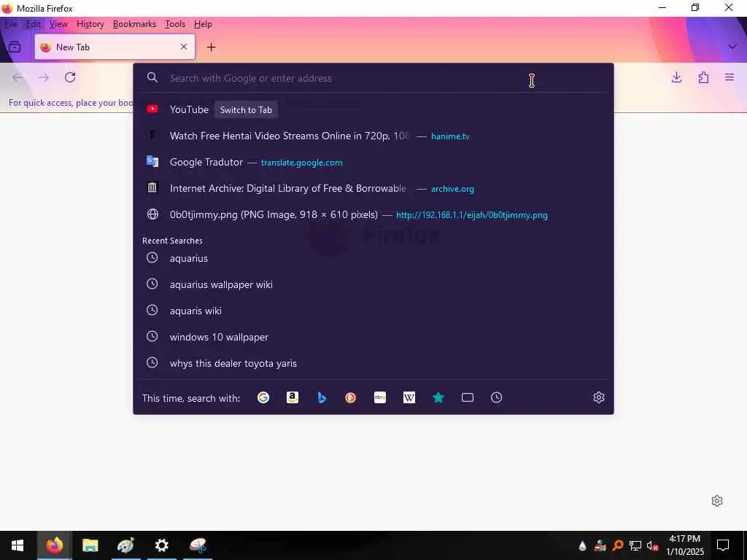This screenshot has height=560, width=747.
Task: Select recent search windows 10 wallpaper
Action: [x=373, y=337]
